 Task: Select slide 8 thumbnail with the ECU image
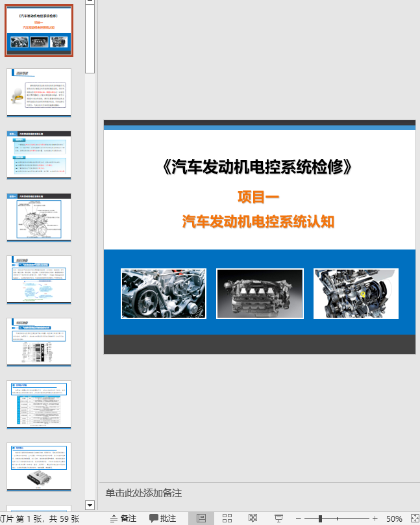[x=39, y=467]
